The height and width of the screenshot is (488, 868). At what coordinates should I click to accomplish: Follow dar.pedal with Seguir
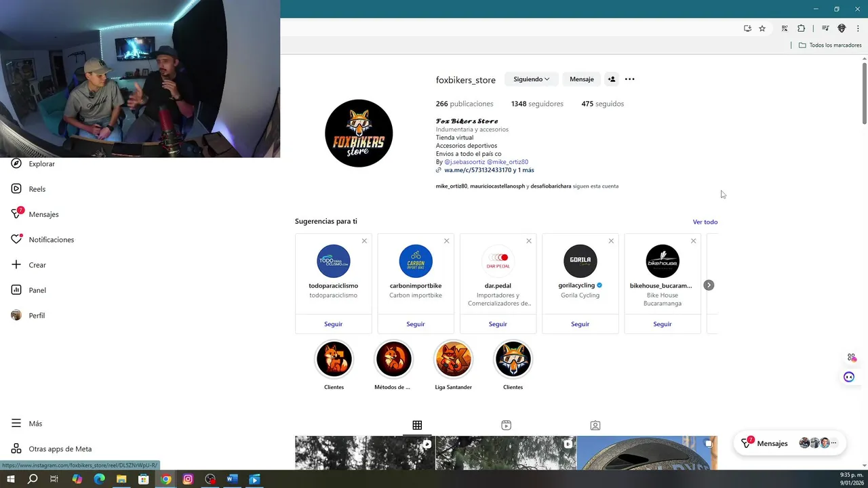click(x=498, y=324)
